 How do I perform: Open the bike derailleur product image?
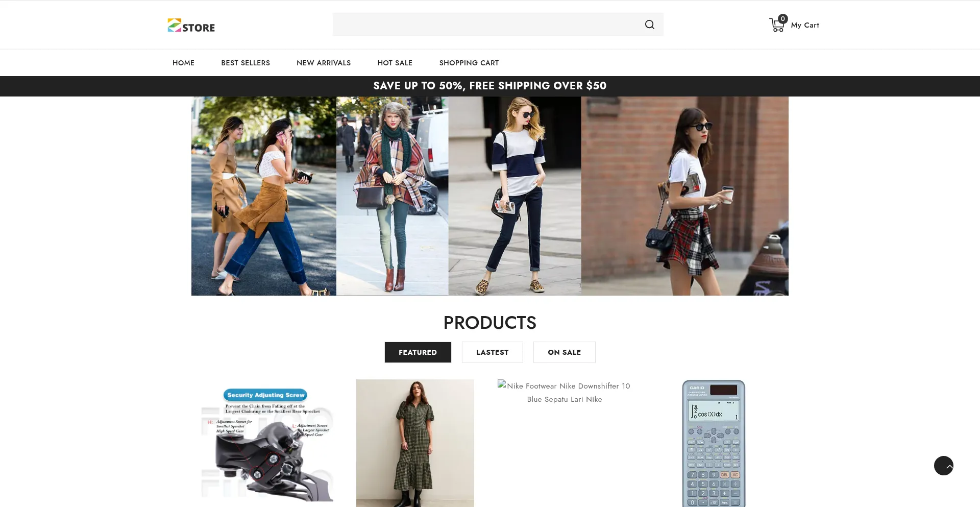tap(267, 444)
